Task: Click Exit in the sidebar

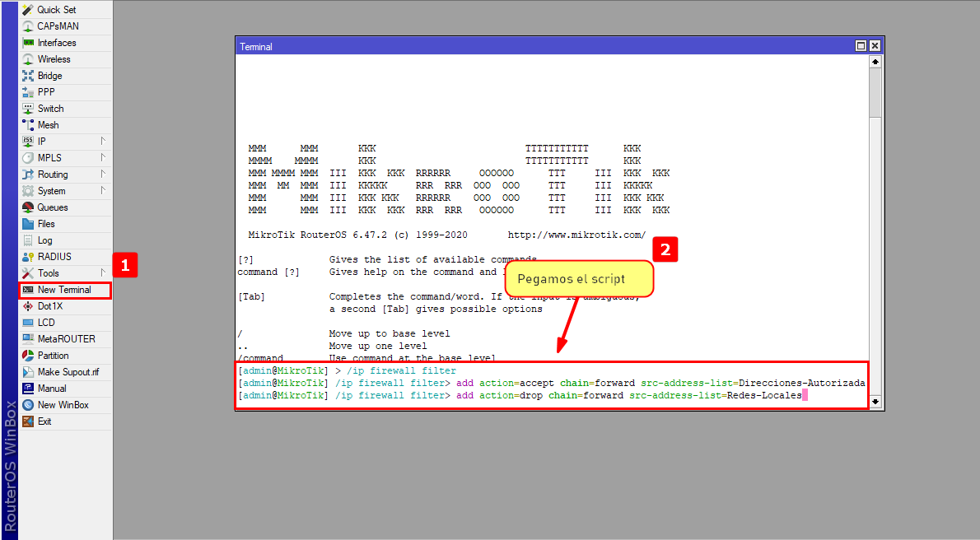Action: pos(44,421)
